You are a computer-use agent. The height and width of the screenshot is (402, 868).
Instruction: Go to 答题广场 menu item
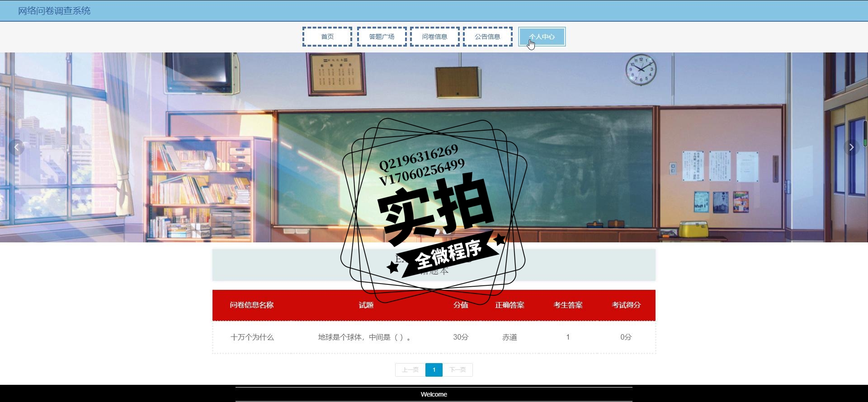(x=382, y=37)
